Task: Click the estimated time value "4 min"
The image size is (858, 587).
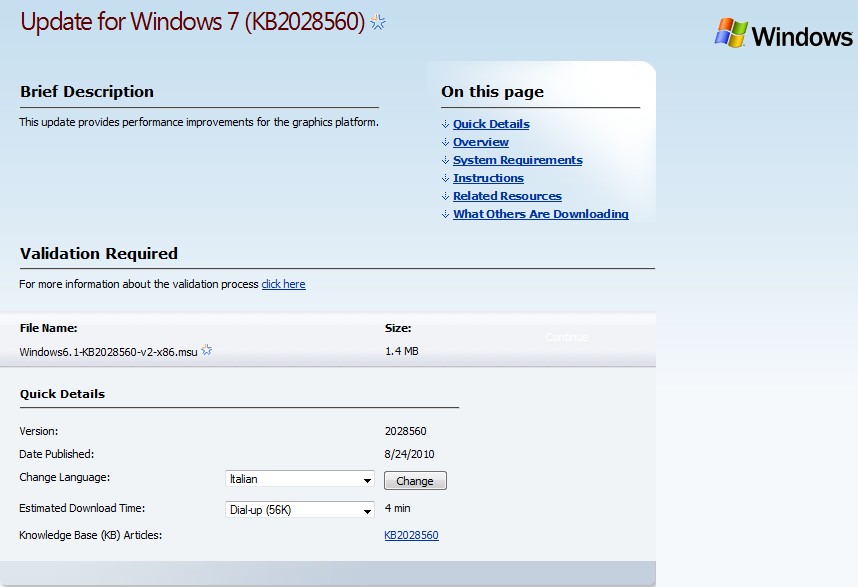Action: tap(397, 508)
